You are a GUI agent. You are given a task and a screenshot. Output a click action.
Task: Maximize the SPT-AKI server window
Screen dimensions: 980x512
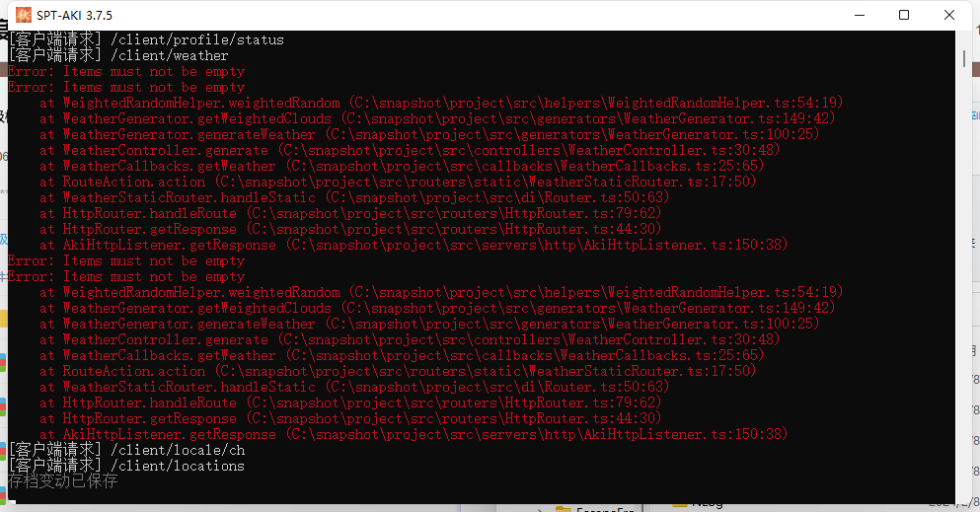(x=903, y=15)
